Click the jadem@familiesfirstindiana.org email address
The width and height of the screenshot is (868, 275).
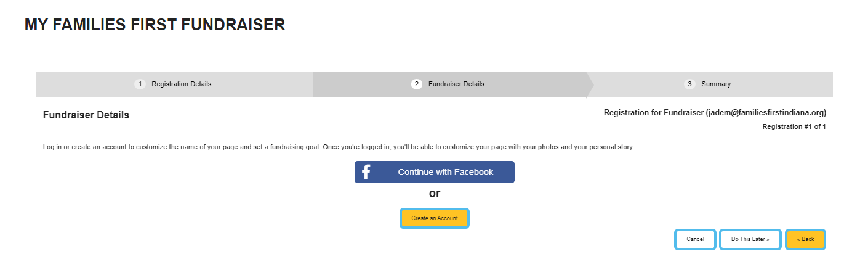[766, 113]
